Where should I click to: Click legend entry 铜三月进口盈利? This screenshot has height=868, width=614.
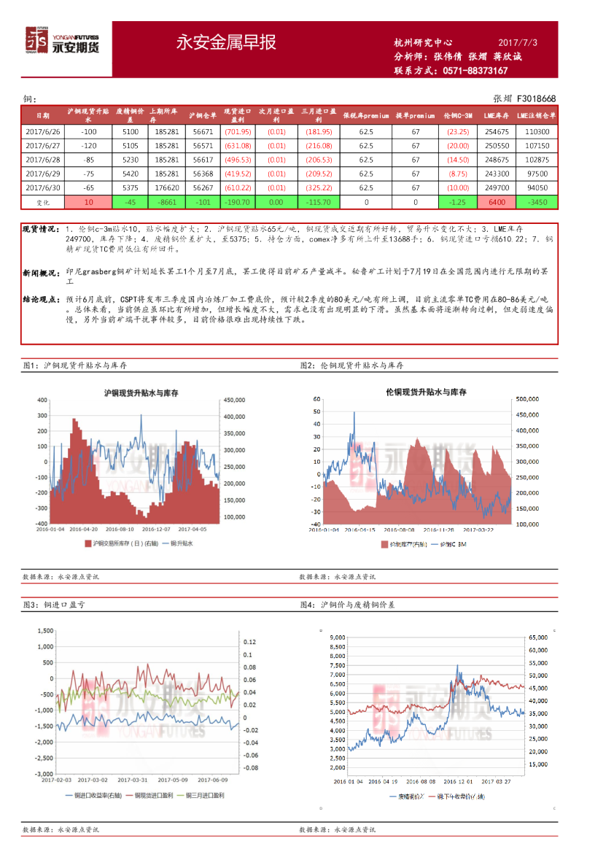pyautogui.click(x=201, y=796)
